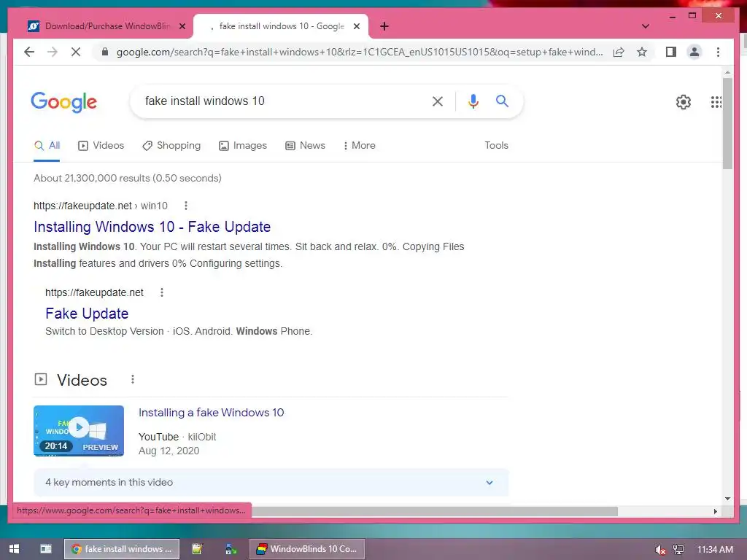Image resolution: width=747 pixels, height=560 pixels.
Task: Click the volume muted tray icon
Action: (x=659, y=550)
